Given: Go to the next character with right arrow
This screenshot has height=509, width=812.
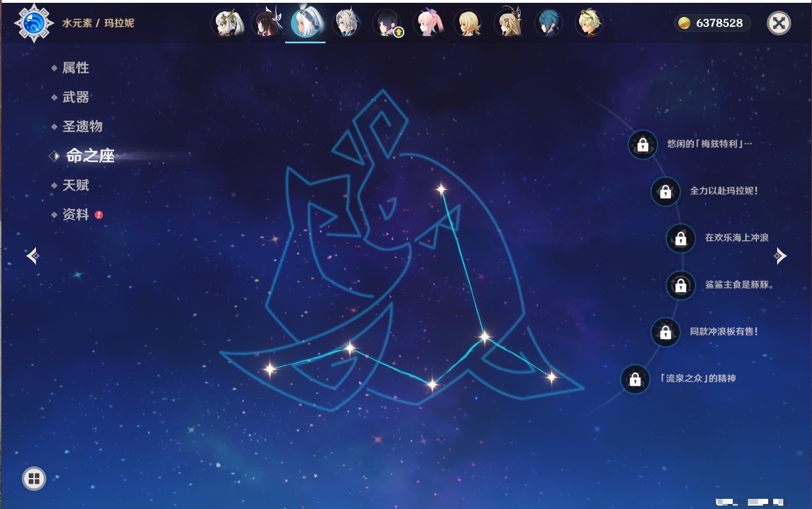Looking at the screenshot, I should [780, 256].
